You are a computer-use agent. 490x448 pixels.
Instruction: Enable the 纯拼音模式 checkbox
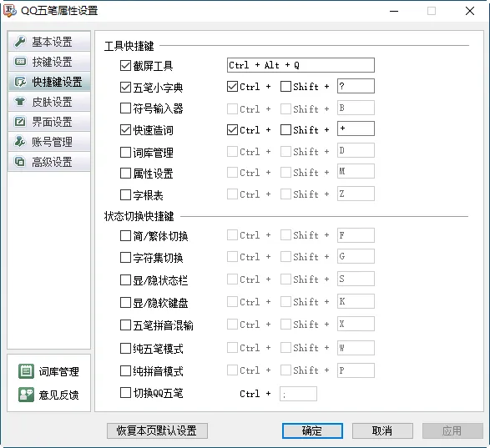tap(125, 371)
